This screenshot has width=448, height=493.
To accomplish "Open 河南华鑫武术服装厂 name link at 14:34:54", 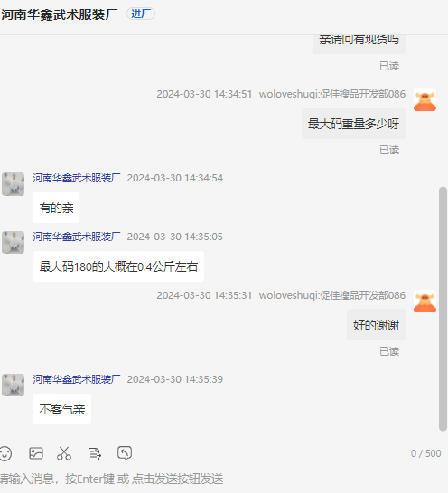I will [x=77, y=178].
